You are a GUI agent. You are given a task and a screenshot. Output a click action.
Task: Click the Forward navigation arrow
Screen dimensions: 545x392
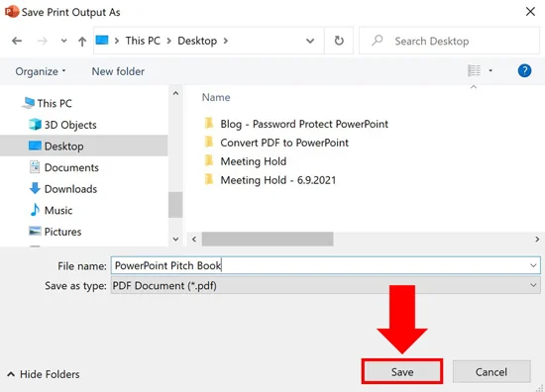click(x=42, y=41)
